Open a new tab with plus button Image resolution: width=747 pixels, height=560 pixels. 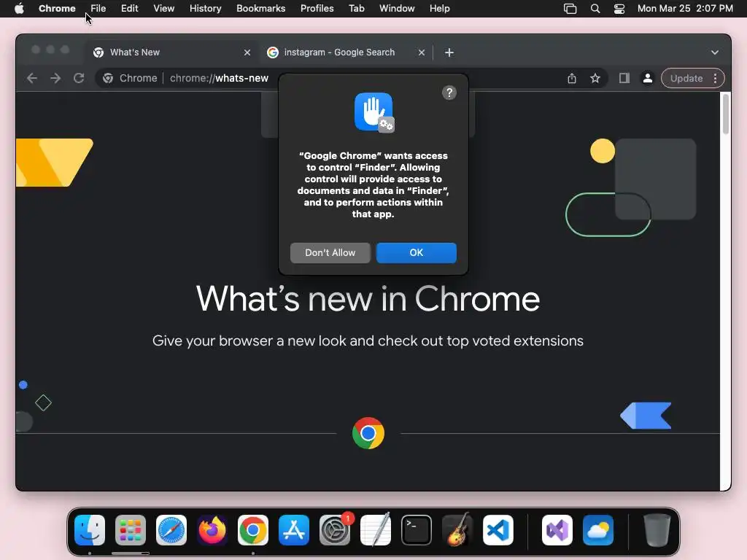[x=449, y=52]
